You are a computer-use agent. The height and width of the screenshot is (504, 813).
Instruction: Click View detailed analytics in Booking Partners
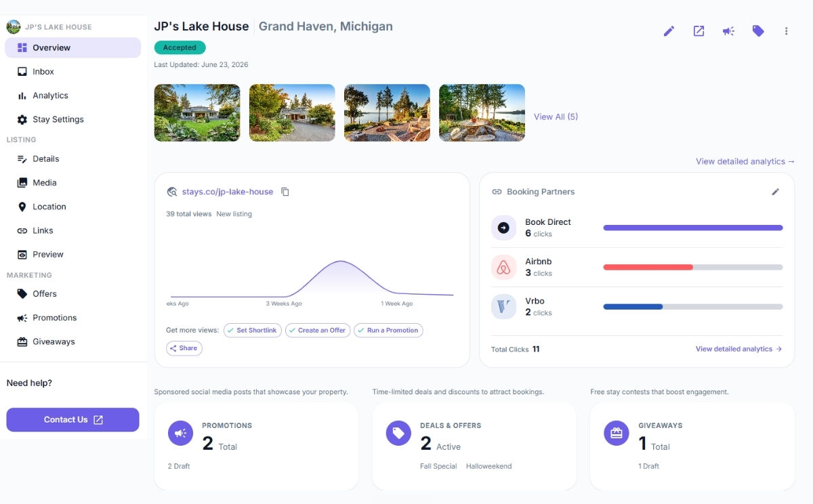[x=738, y=349]
